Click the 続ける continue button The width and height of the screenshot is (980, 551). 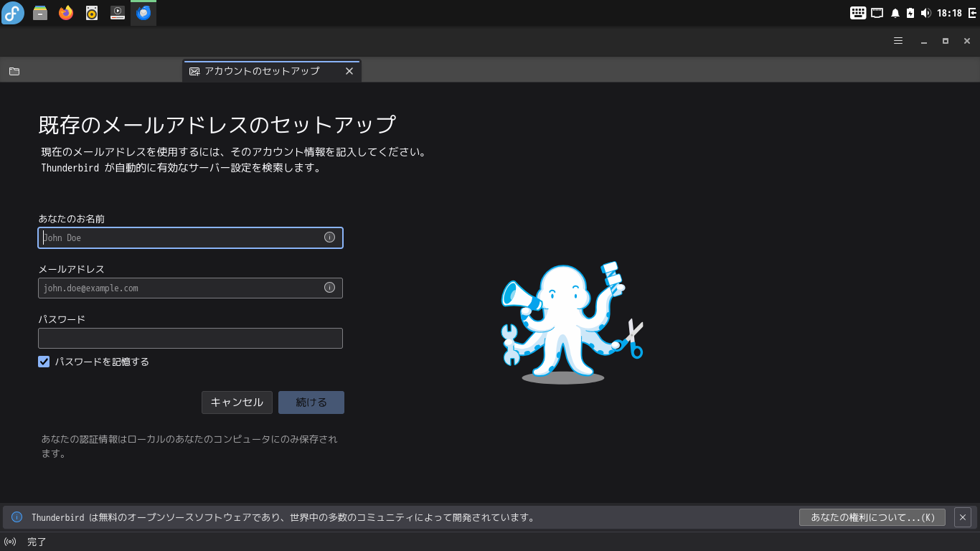311,402
